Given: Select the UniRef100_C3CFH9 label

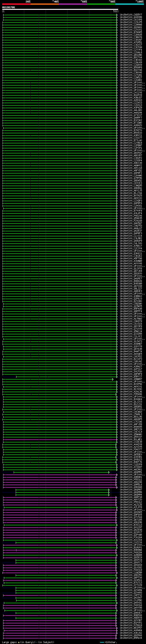Looking at the screenshot, I should click(131, 48).
